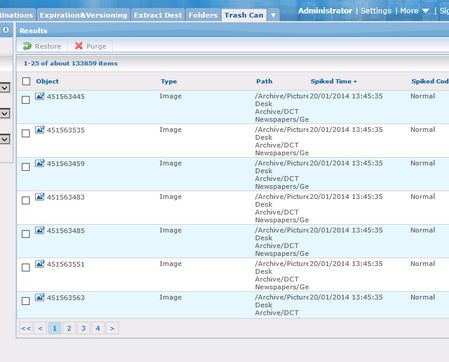Viewport: 449px width, 362px height.
Task: Open the top left-panel dropdown
Action: coord(4,88)
